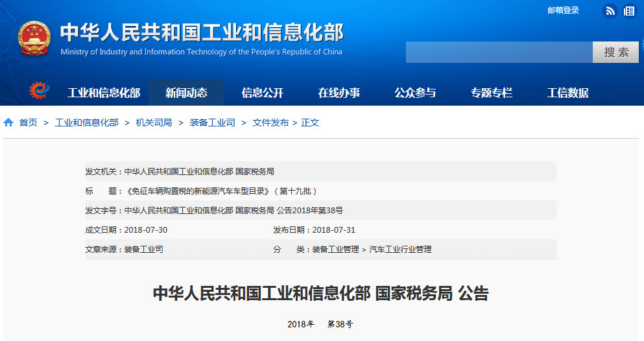This screenshot has height=341, width=644.
Task: Click 首页 breadcrumb link
Action: point(29,123)
